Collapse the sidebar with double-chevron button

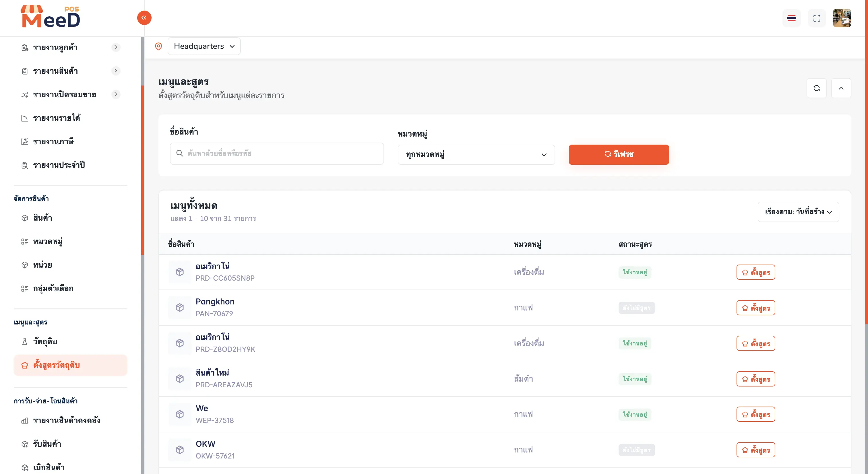pyautogui.click(x=144, y=18)
